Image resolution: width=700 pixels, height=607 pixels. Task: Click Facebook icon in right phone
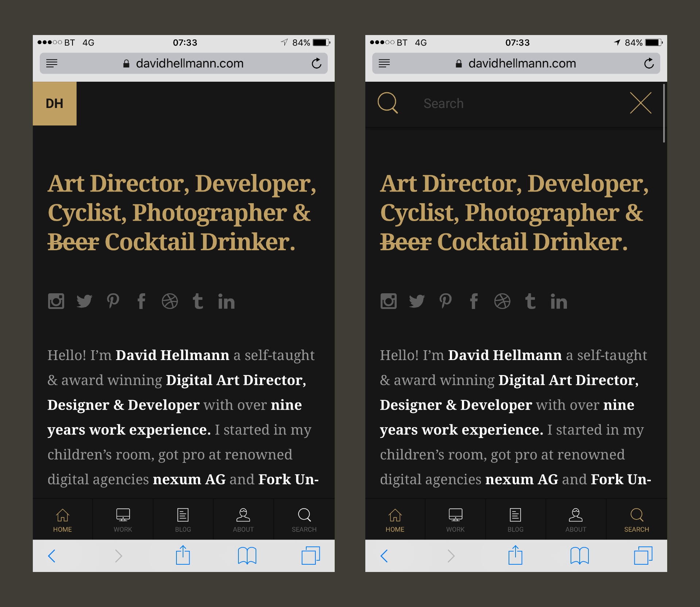click(474, 301)
